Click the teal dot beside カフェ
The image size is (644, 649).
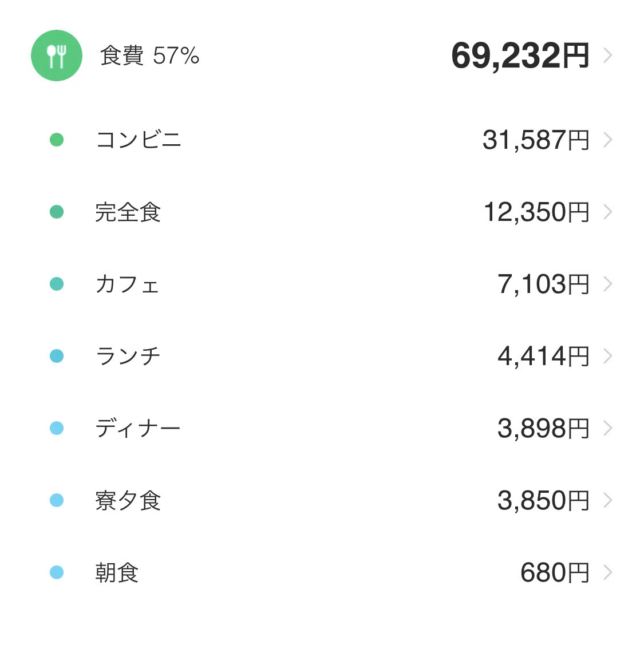[57, 284]
